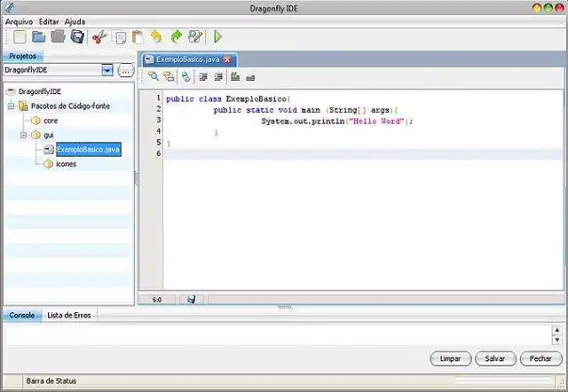
Task: Click the replace icon in editor toolbar
Action: pyautogui.click(x=169, y=76)
